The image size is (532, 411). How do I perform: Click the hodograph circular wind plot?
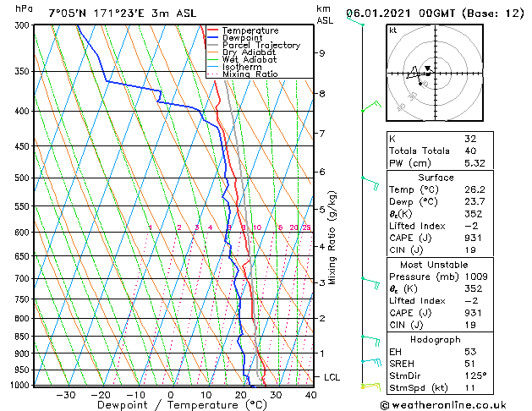coord(435,73)
